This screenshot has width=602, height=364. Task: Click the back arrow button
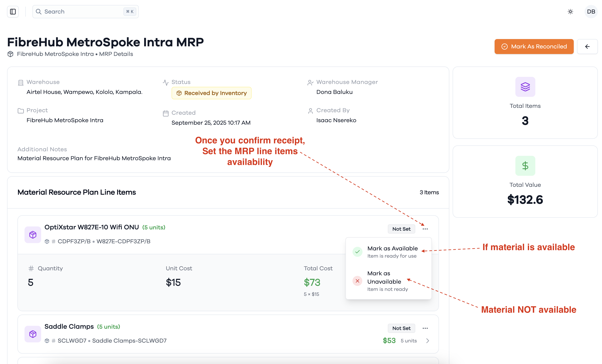coord(587,46)
